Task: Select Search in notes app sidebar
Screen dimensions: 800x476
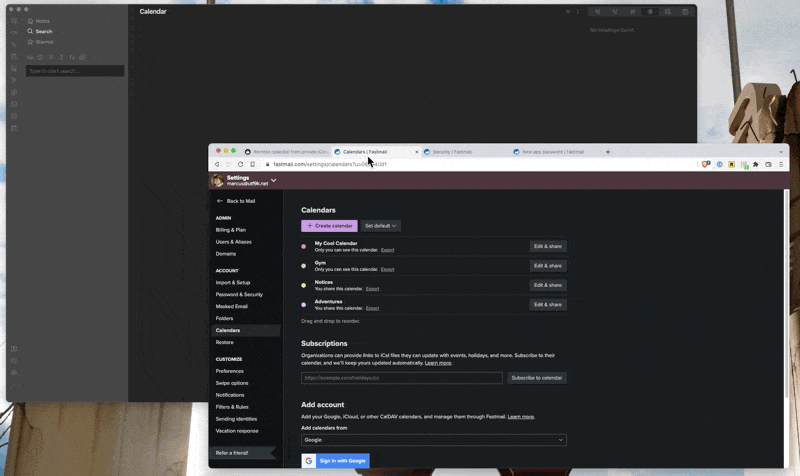Action: (40, 31)
